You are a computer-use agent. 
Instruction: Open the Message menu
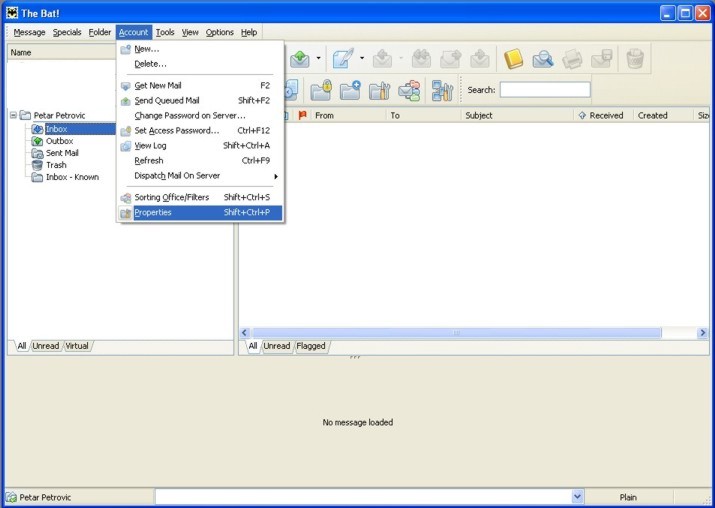(x=29, y=32)
